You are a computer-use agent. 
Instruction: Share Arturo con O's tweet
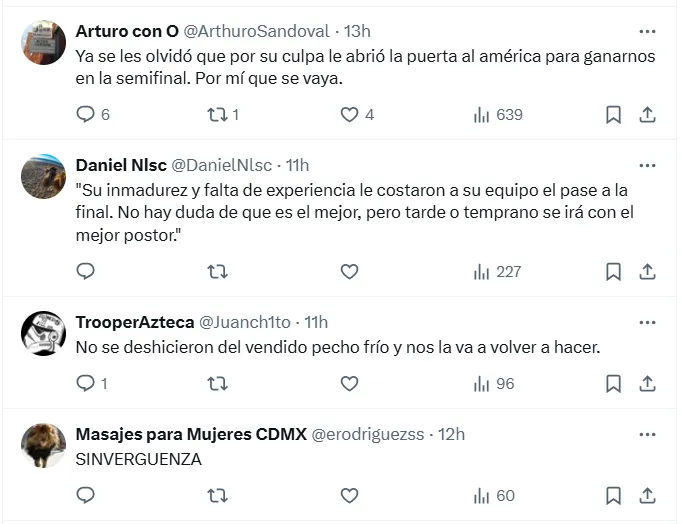(647, 115)
